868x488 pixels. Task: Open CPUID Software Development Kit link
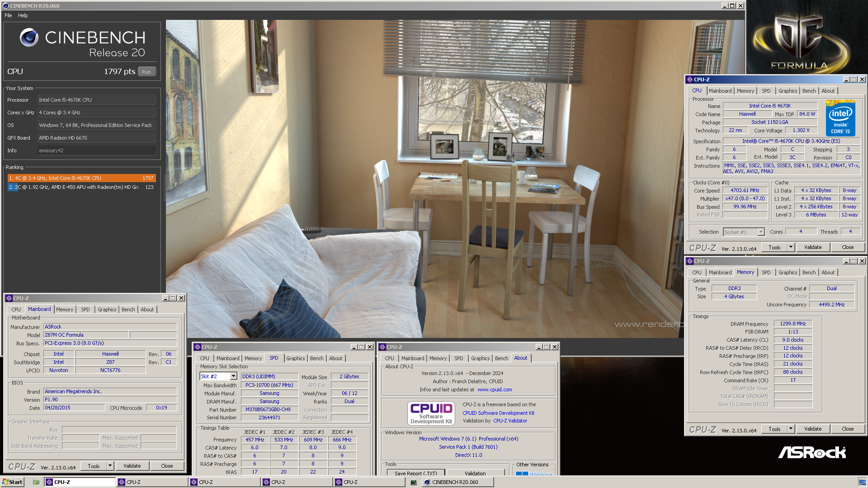click(498, 413)
